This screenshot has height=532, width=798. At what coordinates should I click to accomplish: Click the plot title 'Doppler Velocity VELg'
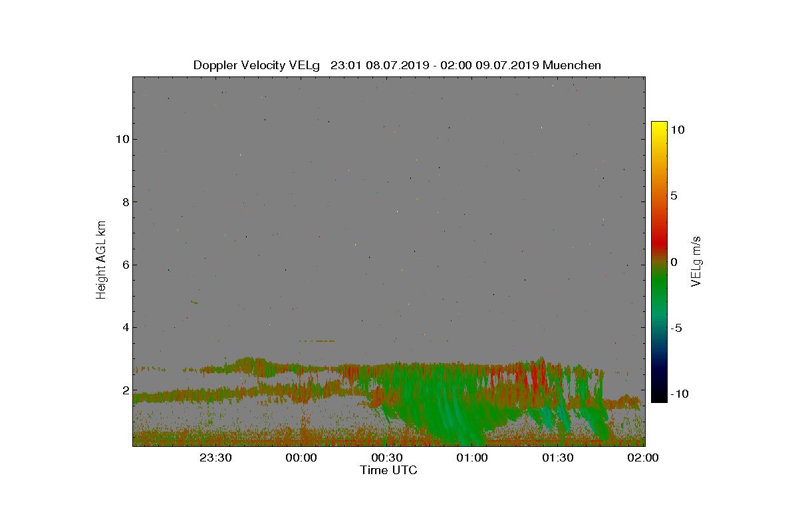point(257,65)
